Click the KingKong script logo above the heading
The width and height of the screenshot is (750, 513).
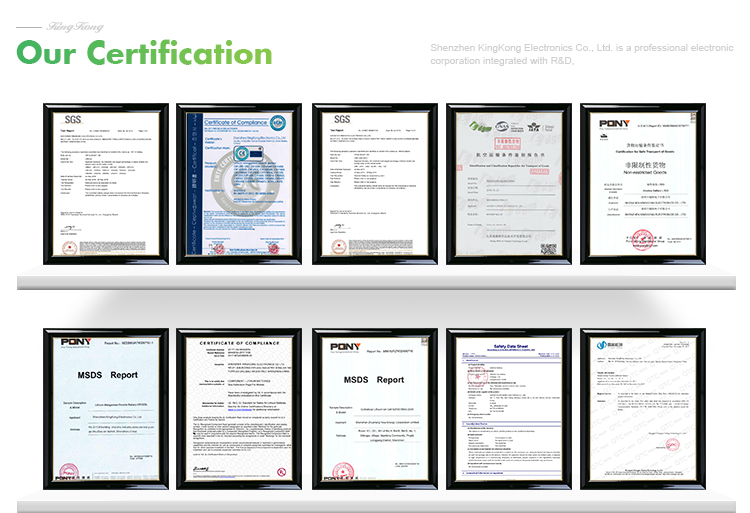point(75,26)
